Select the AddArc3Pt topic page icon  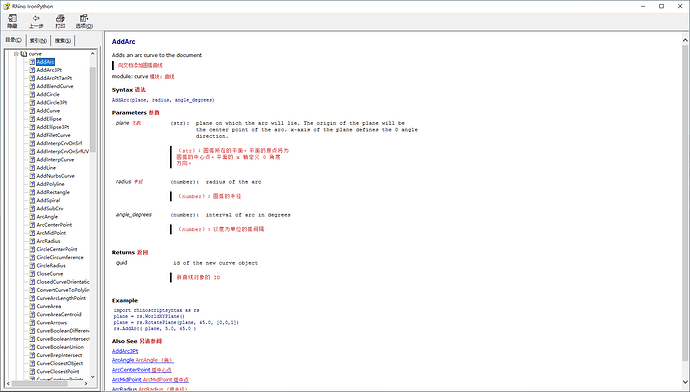[32, 70]
